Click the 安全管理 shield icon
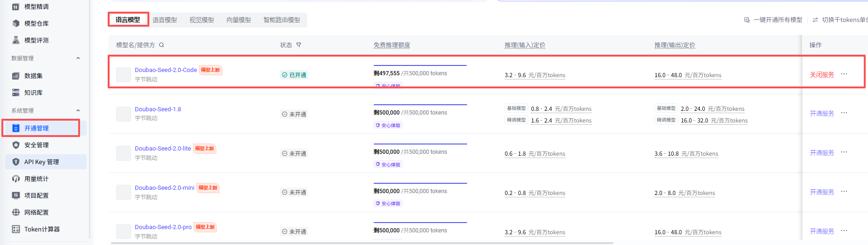The image size is (868, 245). click(16, 145)
